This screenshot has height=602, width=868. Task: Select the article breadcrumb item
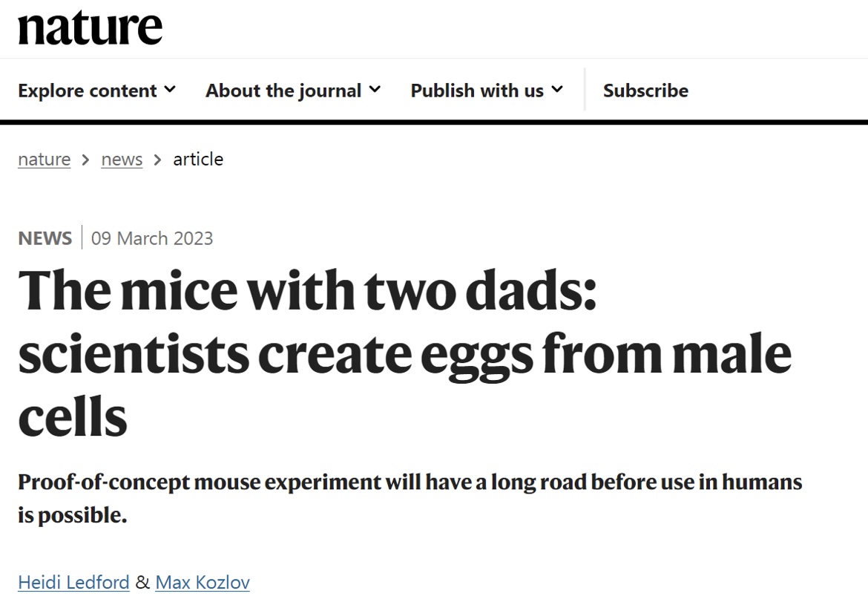[x=198, y=160]
